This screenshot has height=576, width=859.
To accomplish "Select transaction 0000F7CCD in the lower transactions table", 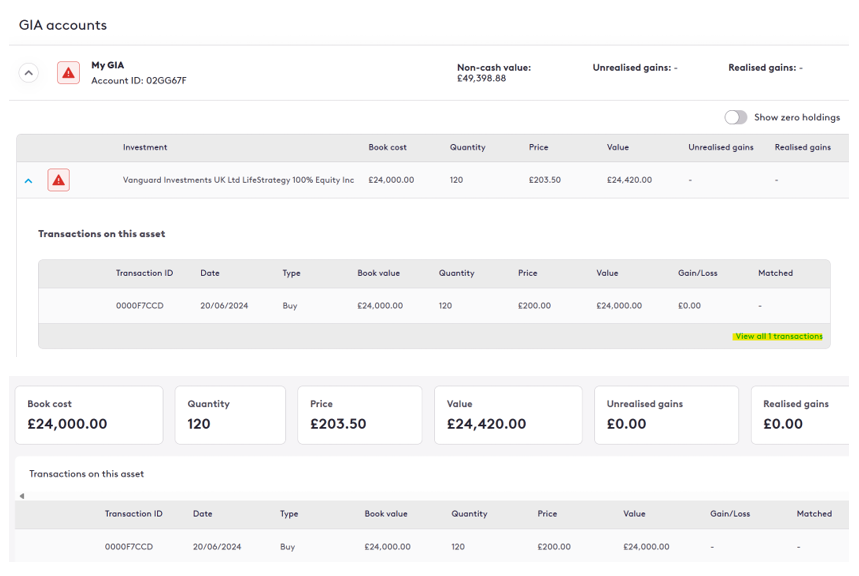I will point(129,547).
